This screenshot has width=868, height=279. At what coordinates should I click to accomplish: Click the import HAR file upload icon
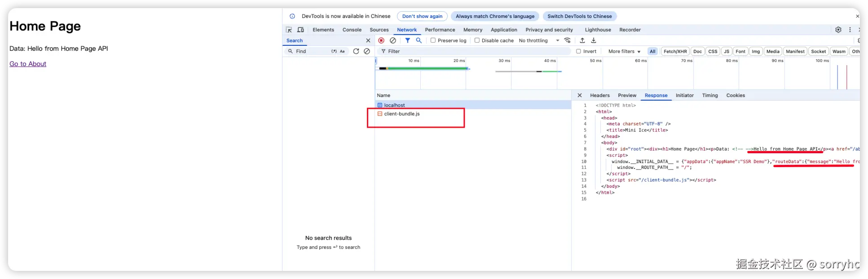pos(582,40)
